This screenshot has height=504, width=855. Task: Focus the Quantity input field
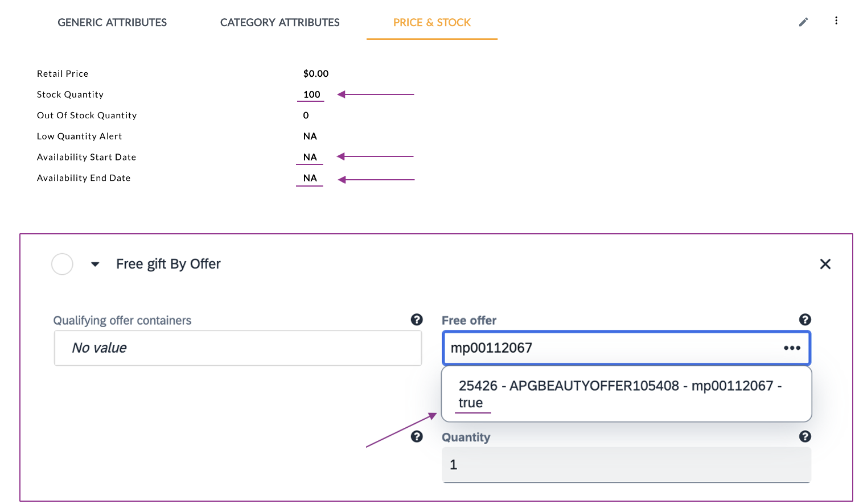coord(626,465)
